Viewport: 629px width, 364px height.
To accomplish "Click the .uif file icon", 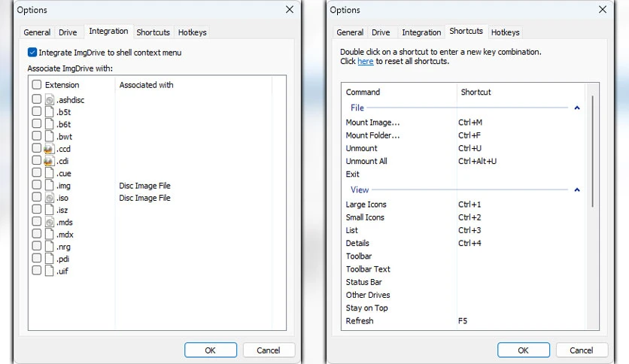I will pos(50,271).
